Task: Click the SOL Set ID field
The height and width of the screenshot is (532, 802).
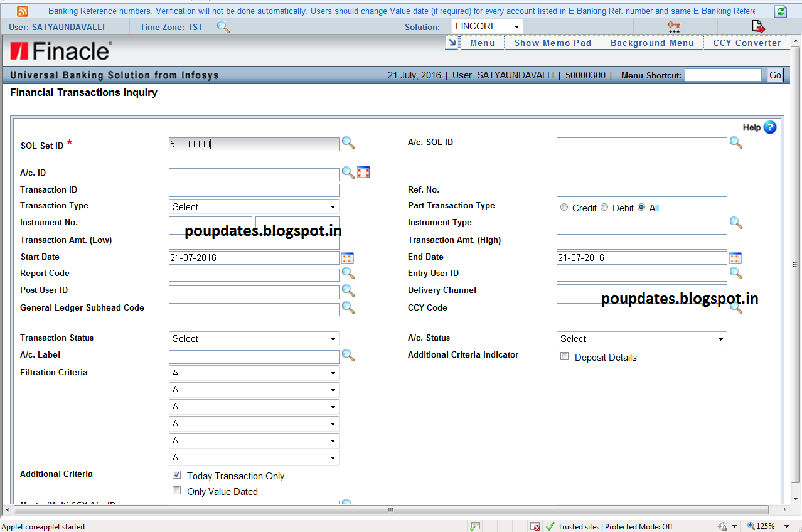Action: (254, 144)
